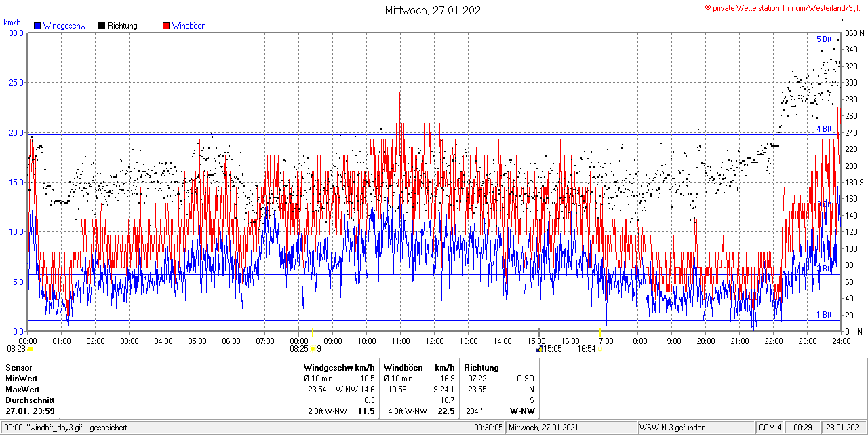Click the Windgeschw km/h column header
The image size is (868, 435).
pyautogui.click(x=339, y=367)
